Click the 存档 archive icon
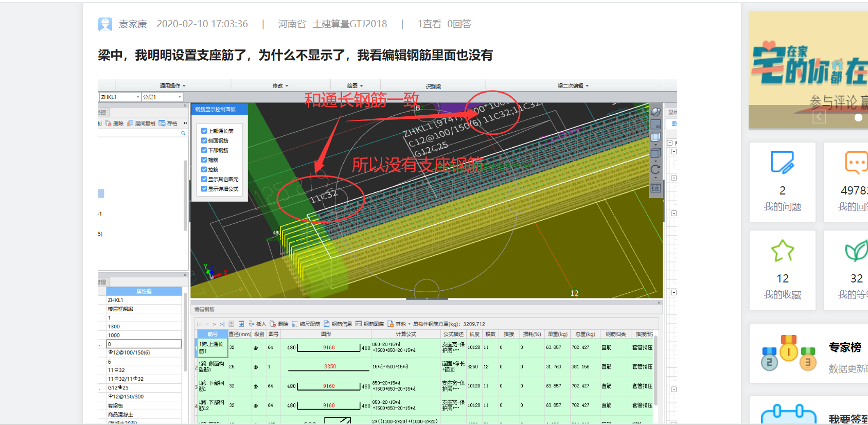The width and height of the screenshot is (868, 425). pos(162,123)
